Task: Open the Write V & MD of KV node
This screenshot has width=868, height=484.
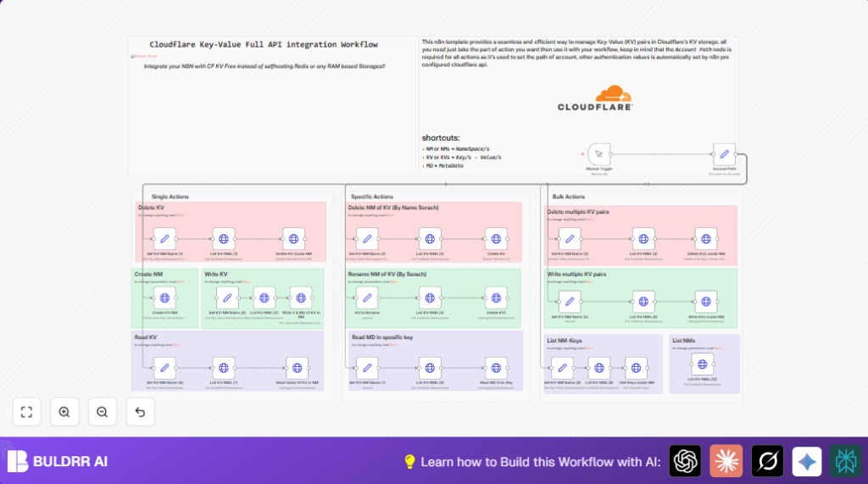Action: [301, 298]
